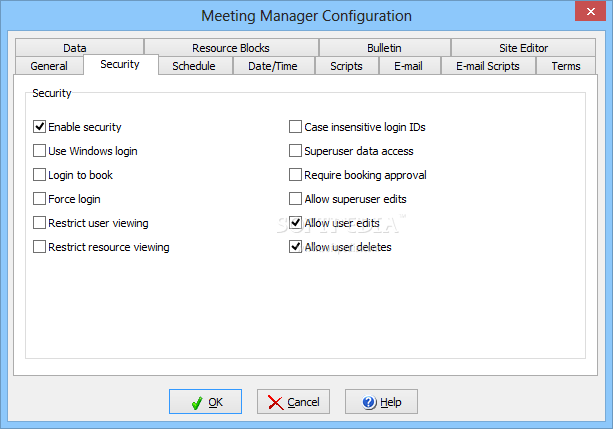The width and height of the screenshot is (613, 429).
Task: Check Case insensitive login IDs
Action: (295, 127)
